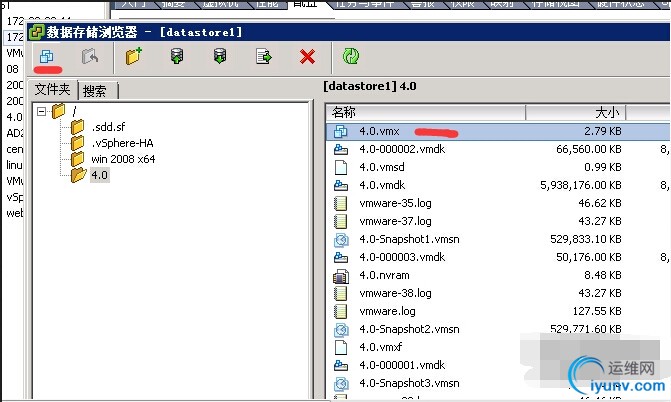Switch to the 搜索 tab
Viewport: 671px width, 402px height.
(95, 91)
